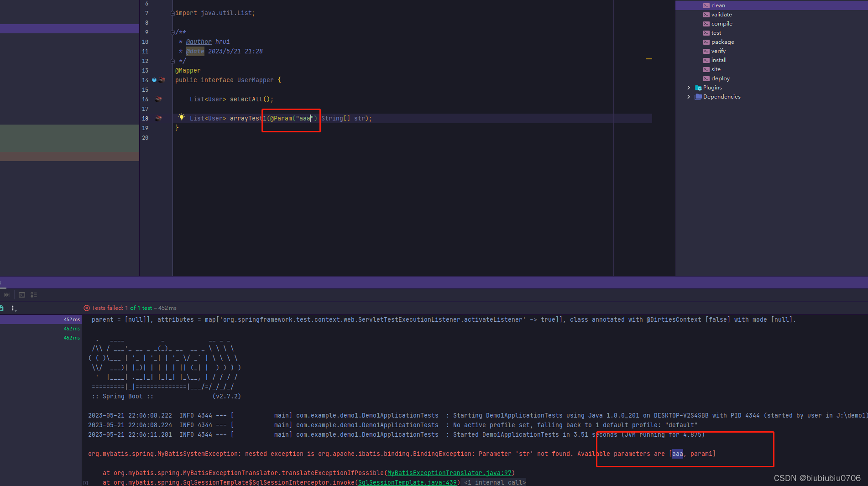Click the implementations gutter icon on UserMapper line

coord(154,80)
